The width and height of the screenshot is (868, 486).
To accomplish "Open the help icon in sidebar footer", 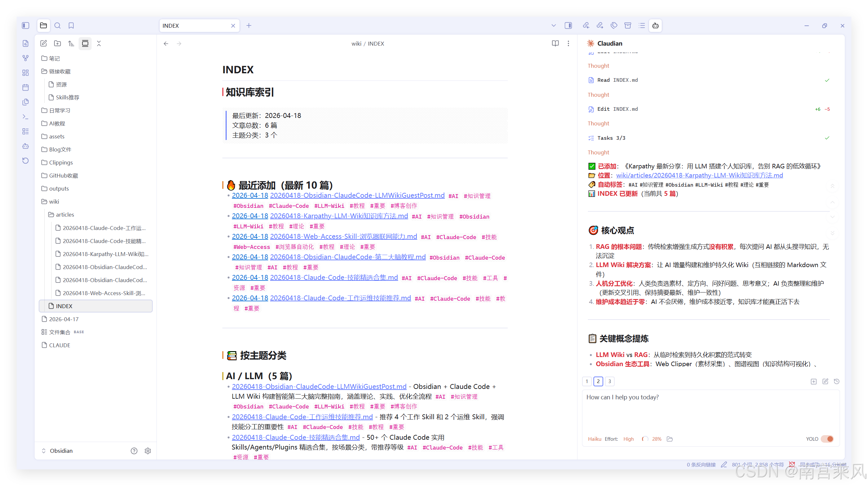I will (x=134, y=451).
